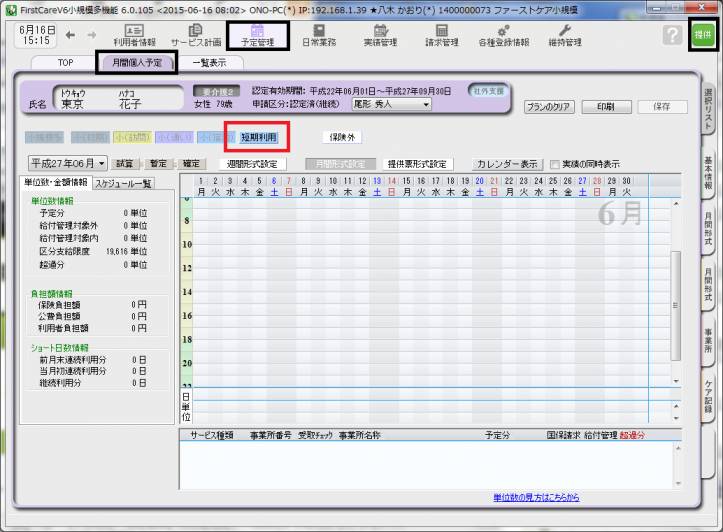
Task: Open the 日常業務 daily operations icon
Action: point(319,35)
